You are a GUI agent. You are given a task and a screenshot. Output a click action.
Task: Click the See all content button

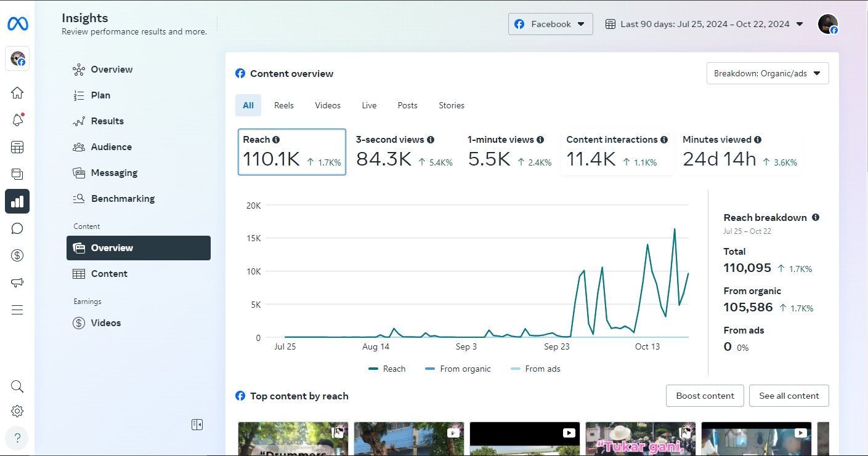[789, 396]
